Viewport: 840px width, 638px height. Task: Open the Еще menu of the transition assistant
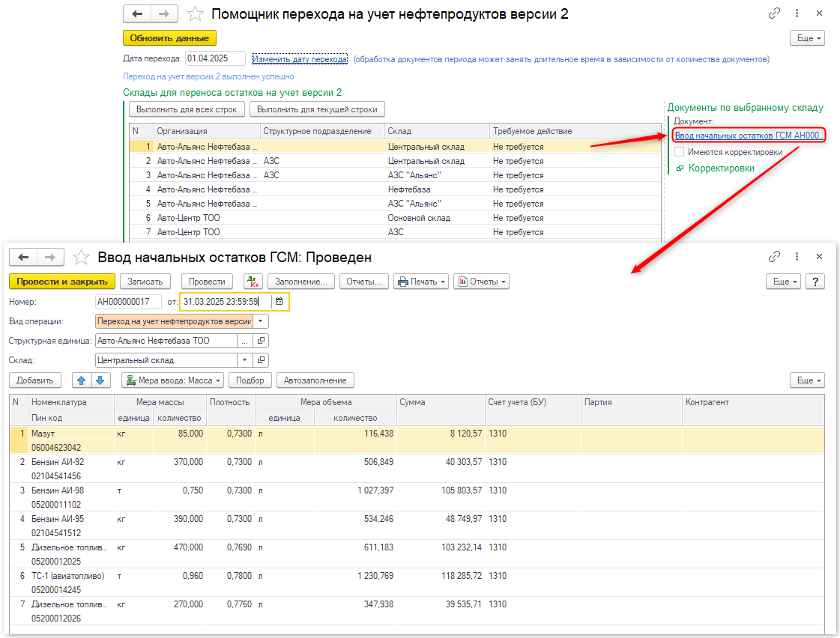pyautogui.click(x=807, y=38)
